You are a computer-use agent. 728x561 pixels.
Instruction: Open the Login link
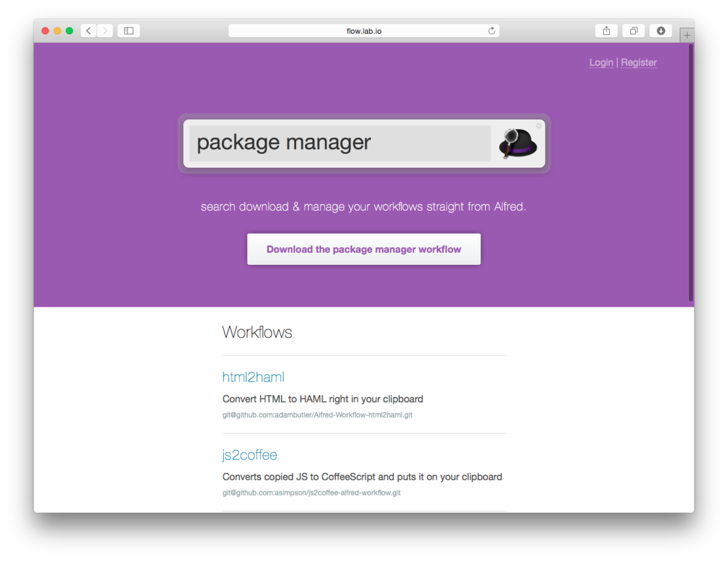[x=601, y=62]
